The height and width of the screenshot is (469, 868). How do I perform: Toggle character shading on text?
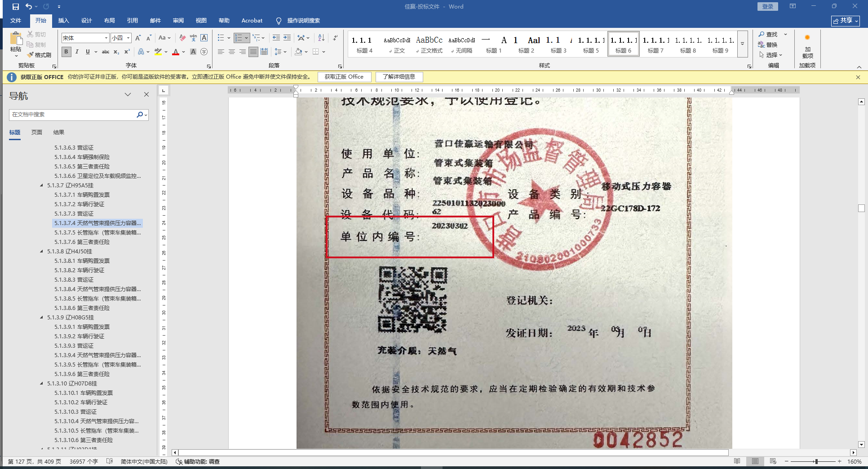193,52
